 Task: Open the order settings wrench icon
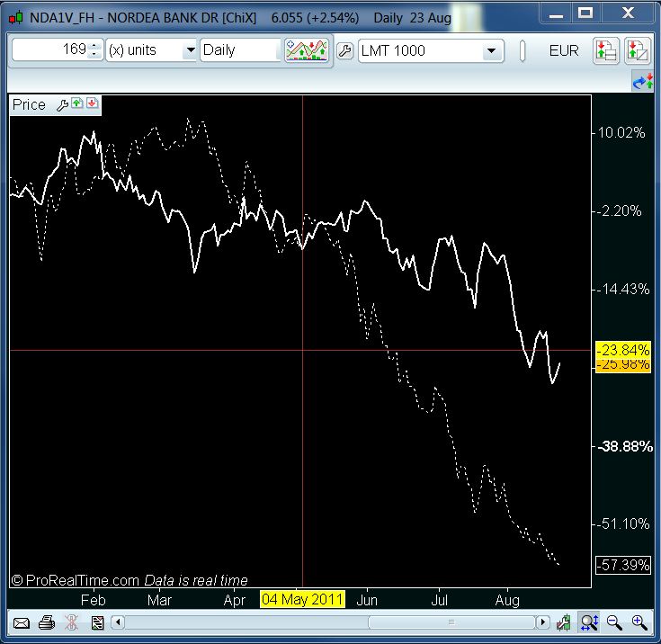point(344,51)
